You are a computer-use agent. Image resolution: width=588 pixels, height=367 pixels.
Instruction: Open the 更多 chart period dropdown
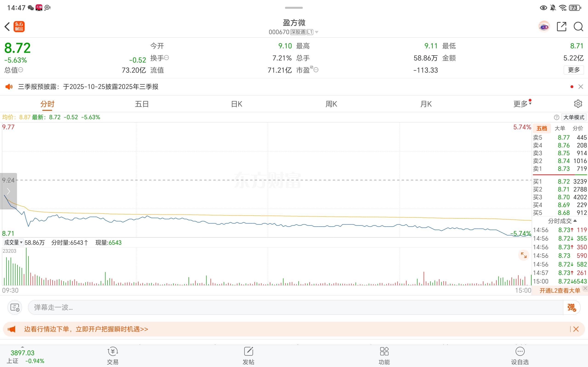(x=522, y=104)
